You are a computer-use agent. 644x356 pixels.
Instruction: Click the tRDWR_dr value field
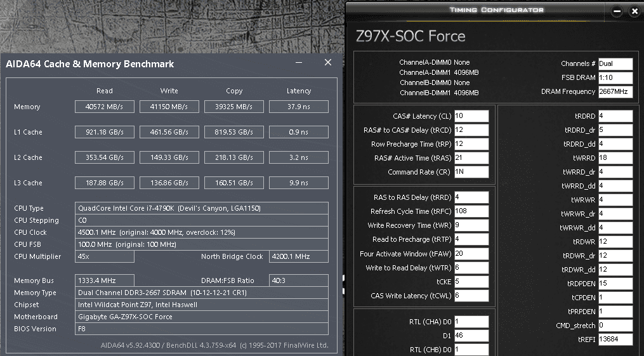[615, 255]
